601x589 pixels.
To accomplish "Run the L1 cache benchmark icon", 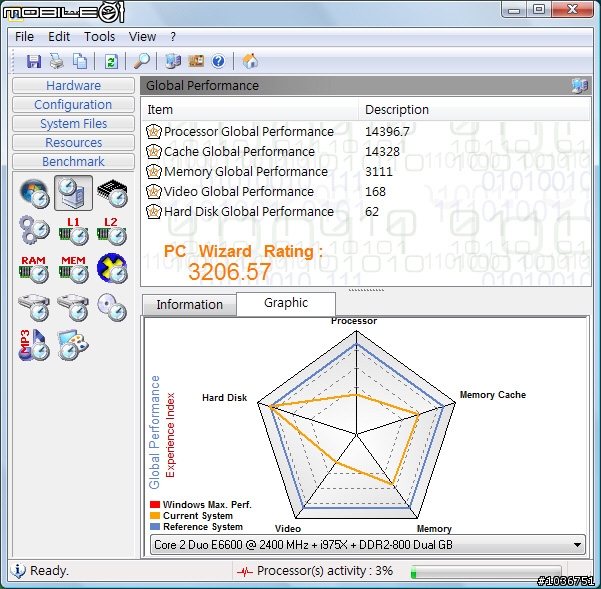I will (73, 231).
